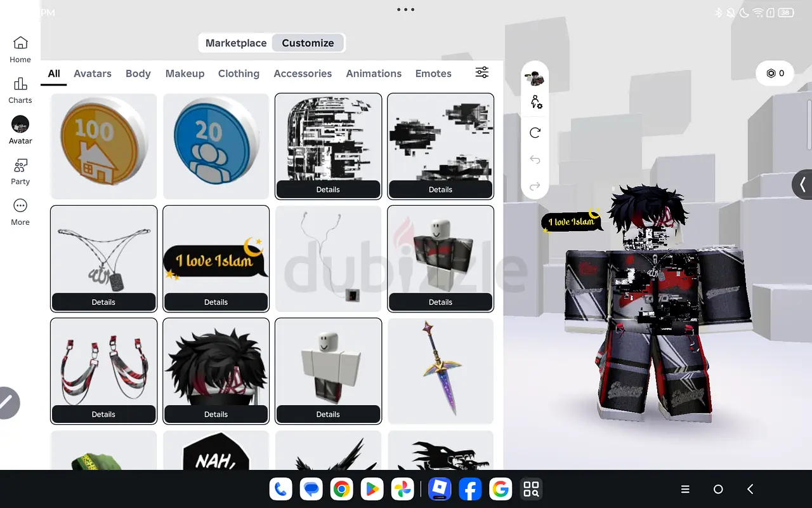Open the Phone app in the taskbar

pos(280,489)
